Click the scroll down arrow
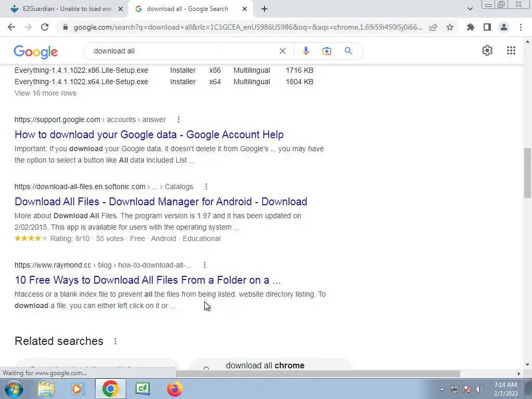The height and width of the screenshot is (399, 532). pyautogui.click(x=527, y=365)
